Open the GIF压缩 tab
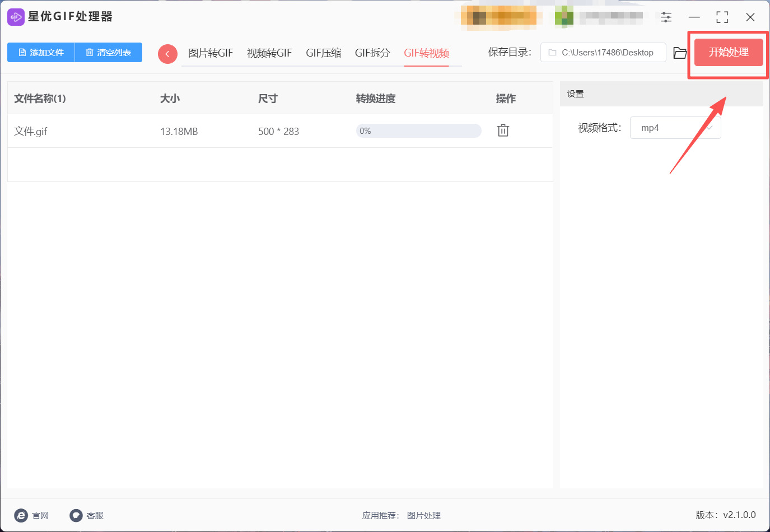This screenshot has width=770, height=532. point(324,53)
